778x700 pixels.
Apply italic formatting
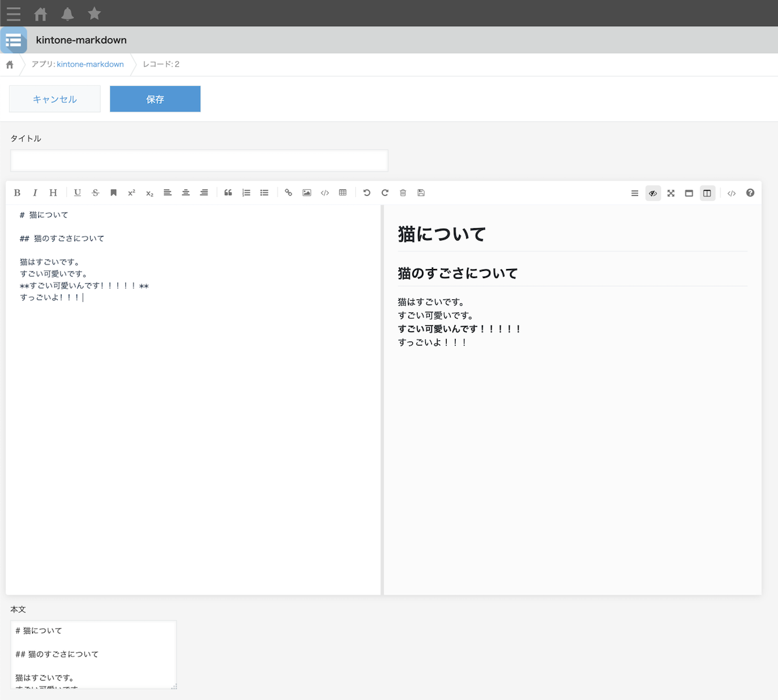click(x=35, y=192)
